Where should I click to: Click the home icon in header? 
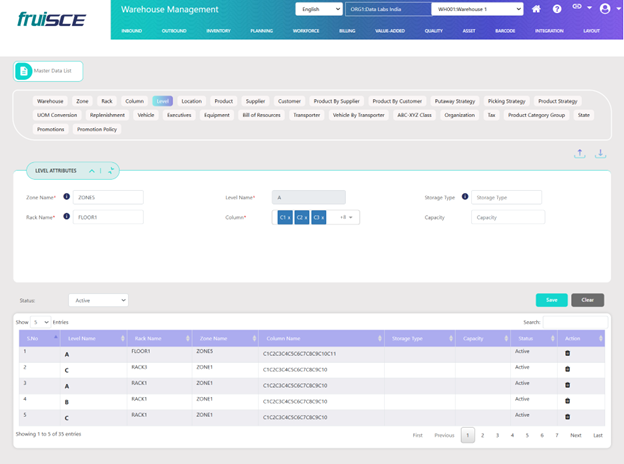tap(537, 9)
